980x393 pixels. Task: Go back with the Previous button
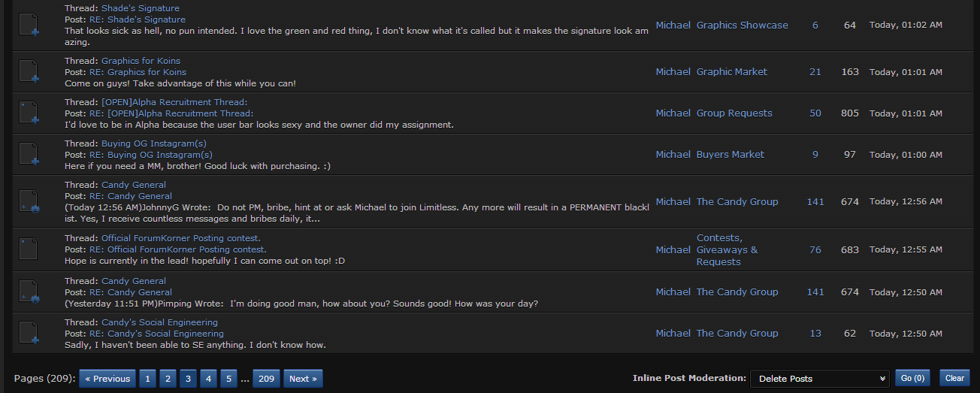107,379
